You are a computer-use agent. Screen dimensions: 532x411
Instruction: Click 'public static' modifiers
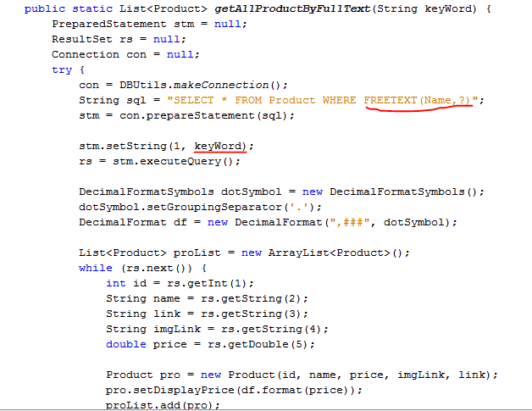coord(69,8)
